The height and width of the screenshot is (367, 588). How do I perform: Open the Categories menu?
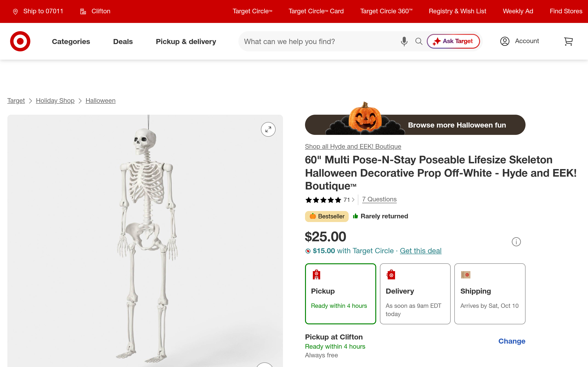71,42
